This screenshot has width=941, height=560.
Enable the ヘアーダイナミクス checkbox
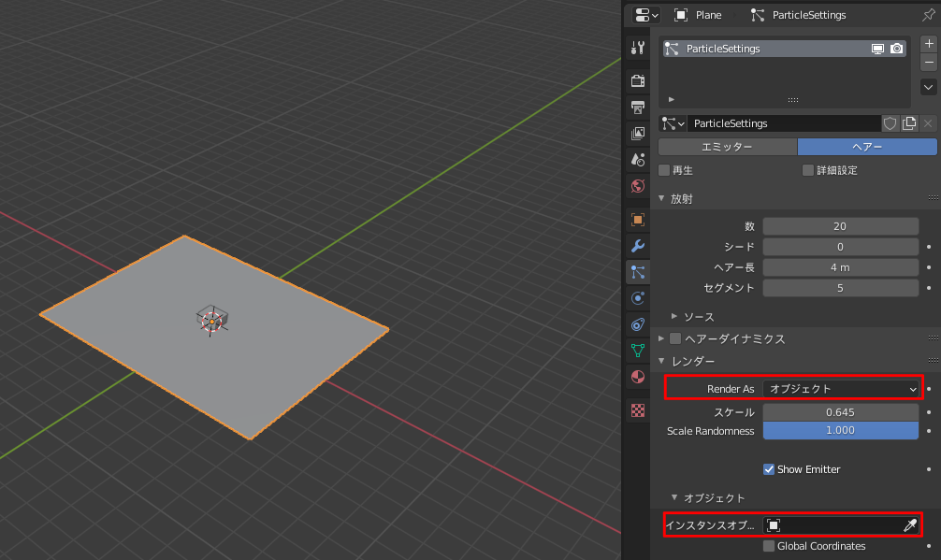[675, 338]
